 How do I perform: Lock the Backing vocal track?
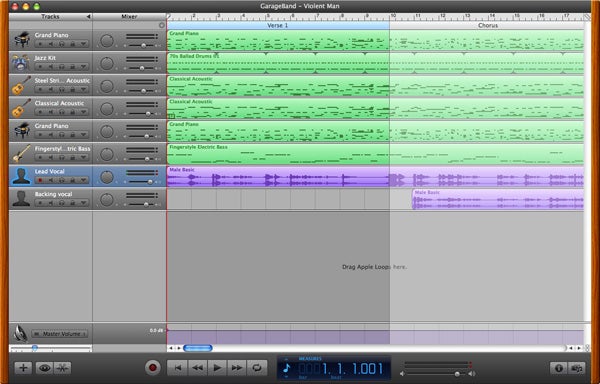pyautogui.click(x=72, y=203)
